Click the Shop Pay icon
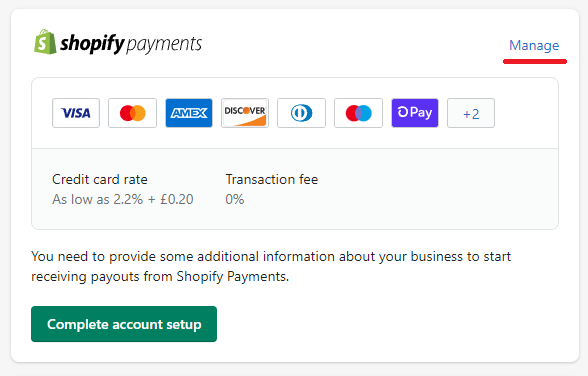The width and height of the screenshot is (588, 376). point(415,113)
